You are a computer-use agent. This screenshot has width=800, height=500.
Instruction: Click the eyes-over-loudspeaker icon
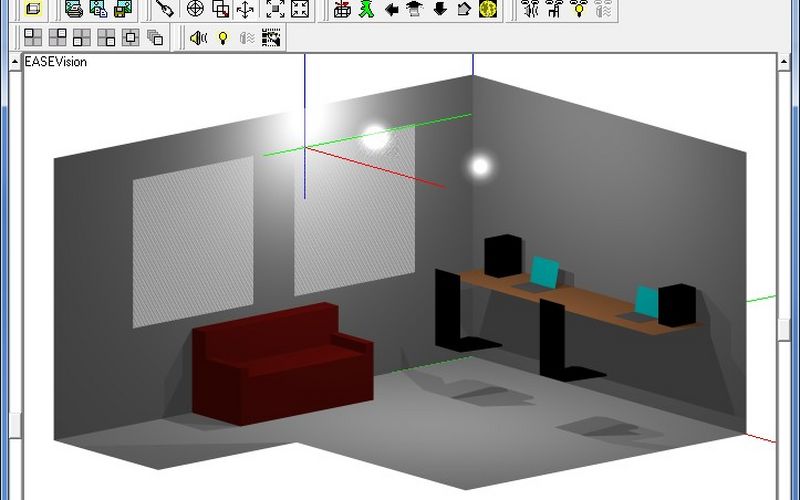[530, 9]
